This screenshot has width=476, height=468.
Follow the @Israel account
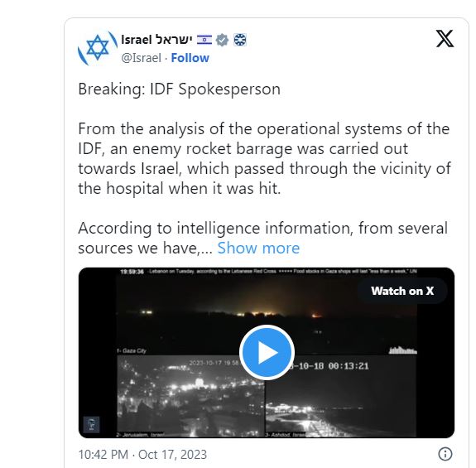190,58
